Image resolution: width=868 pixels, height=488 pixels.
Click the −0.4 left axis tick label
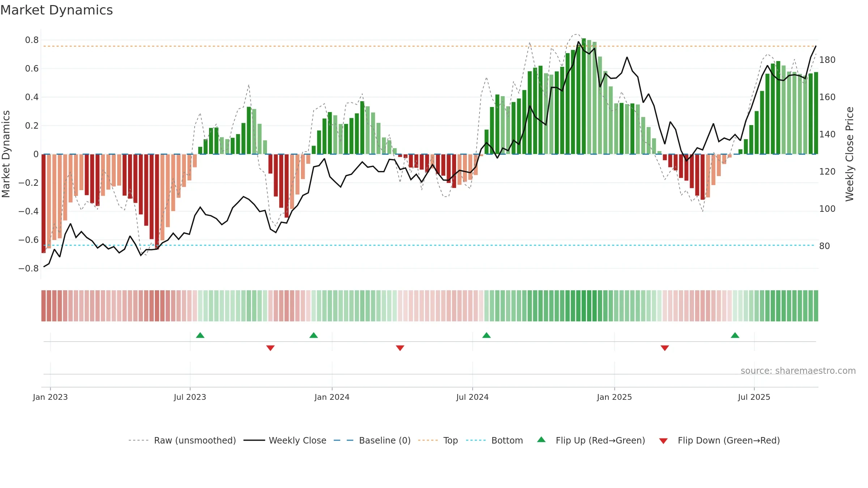click(x=29, y=211)
